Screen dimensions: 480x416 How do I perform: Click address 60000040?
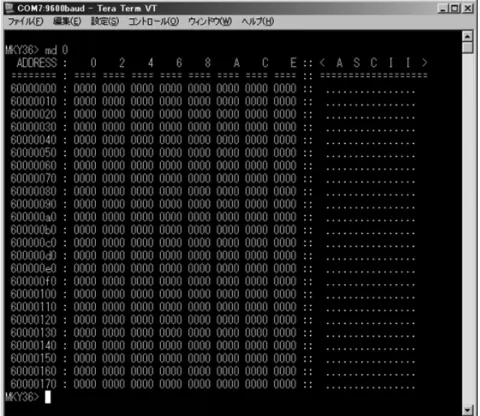tap(33, 140)
